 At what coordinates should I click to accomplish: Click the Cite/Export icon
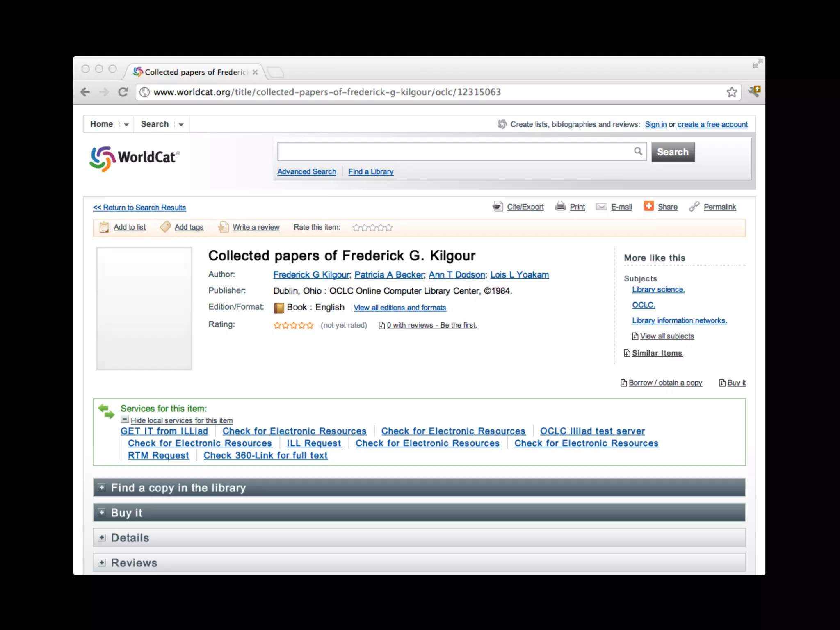(x=497, y=206)
